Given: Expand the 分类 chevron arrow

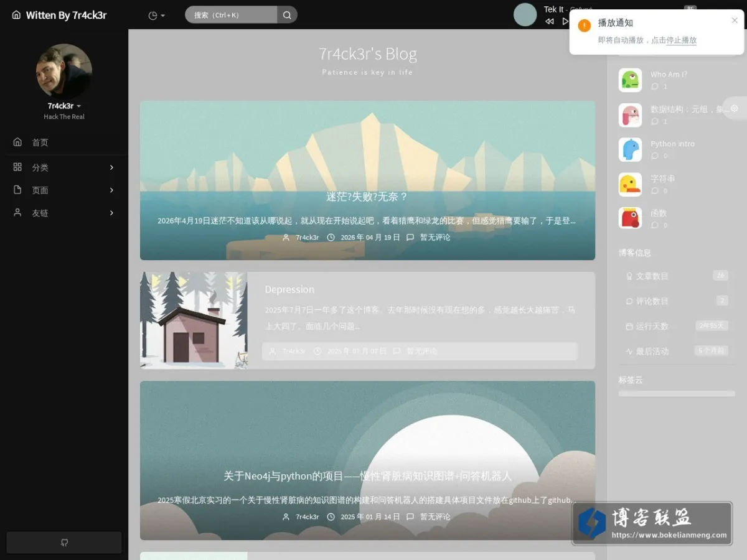Looking at the screenshot, I should [111, 167].
